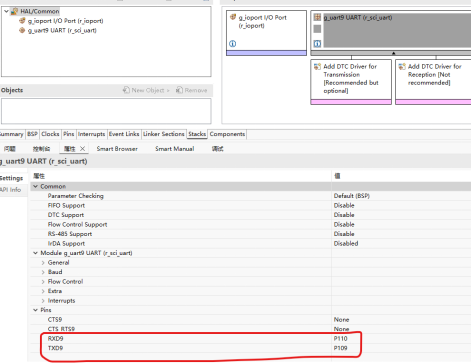Add DTC Driver for Reception block
This screenshot has width=472, height=363.
click(x=433, y=82)
